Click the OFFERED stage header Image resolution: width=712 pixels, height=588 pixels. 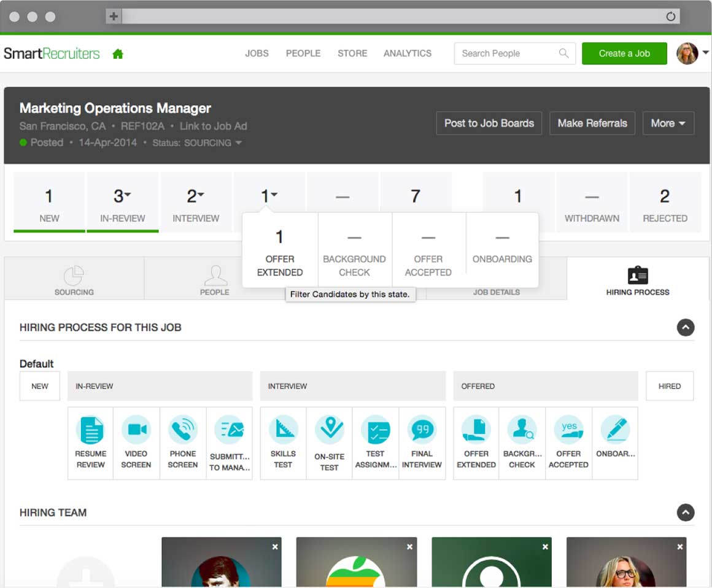[545, 386]
